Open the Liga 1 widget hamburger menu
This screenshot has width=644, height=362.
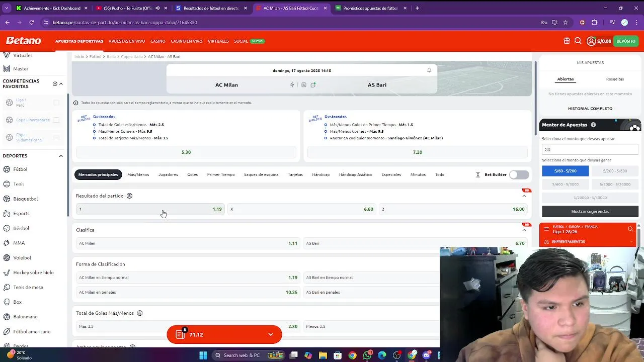pyautogui.click(x=546, y=229)
